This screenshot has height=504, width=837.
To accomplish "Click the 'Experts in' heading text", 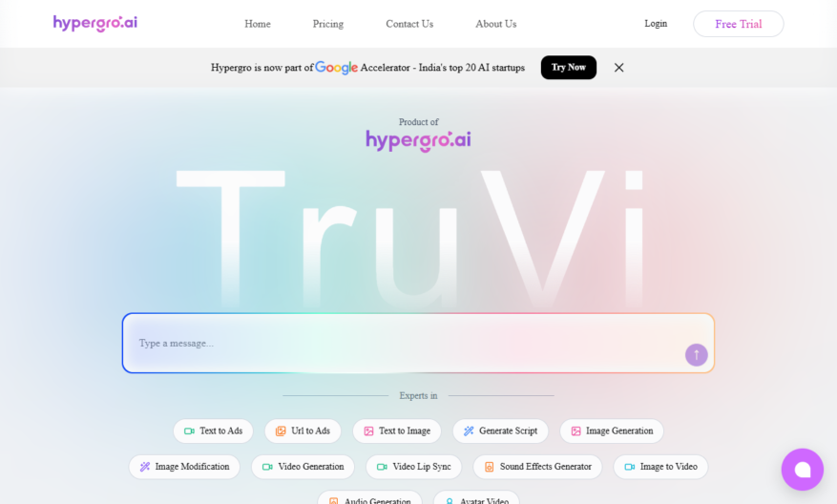I will coord(418,395).
